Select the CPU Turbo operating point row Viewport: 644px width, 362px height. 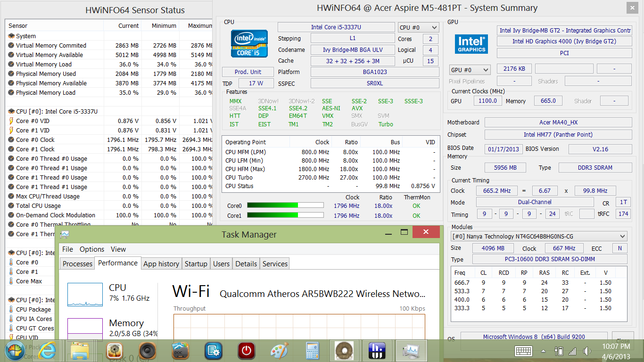click(x=330, y=178)
